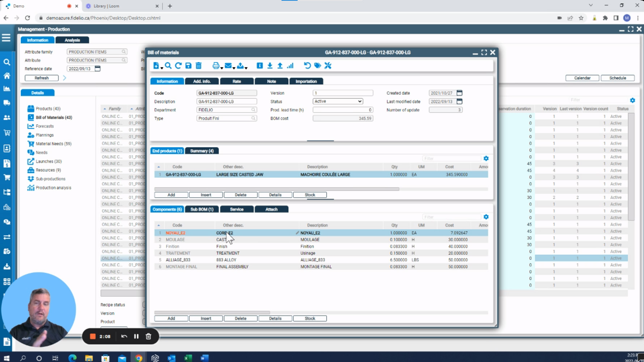Click Details button under Components grid
644x362 pixels.
275,319
